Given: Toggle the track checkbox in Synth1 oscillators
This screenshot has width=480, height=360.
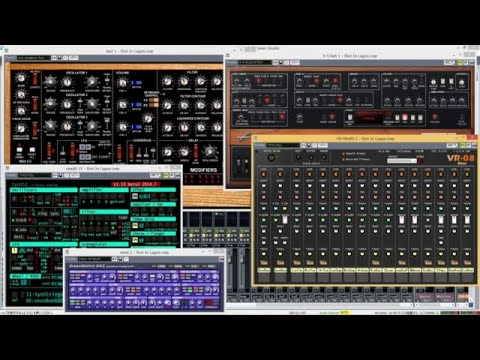Looking at the screenshot, I should pyautogui.click(x=14, y=220).
